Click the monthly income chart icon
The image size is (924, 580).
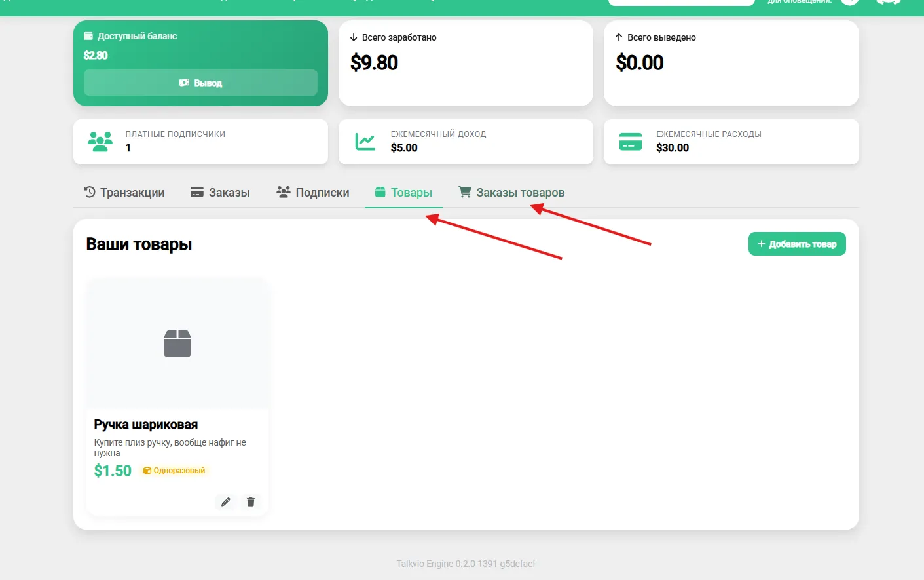tap(365, 142)
